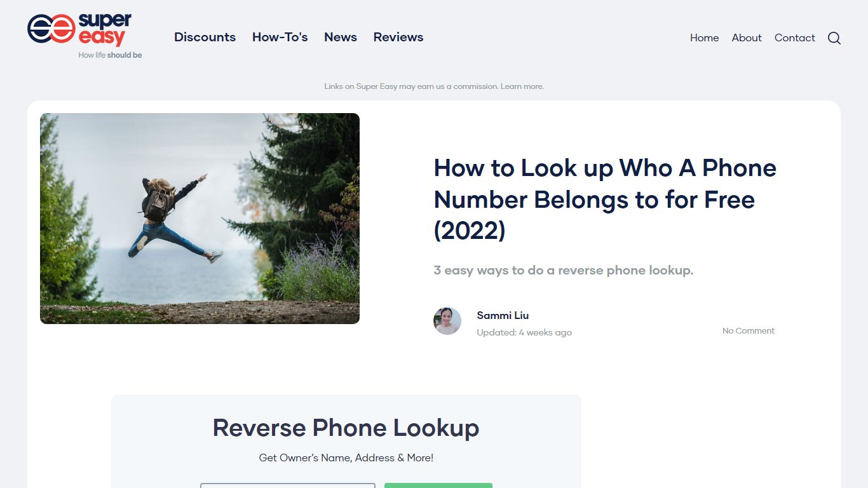Open the Contact page
The height and width of the screenshot is (488, 868).
tap(794, 37)
